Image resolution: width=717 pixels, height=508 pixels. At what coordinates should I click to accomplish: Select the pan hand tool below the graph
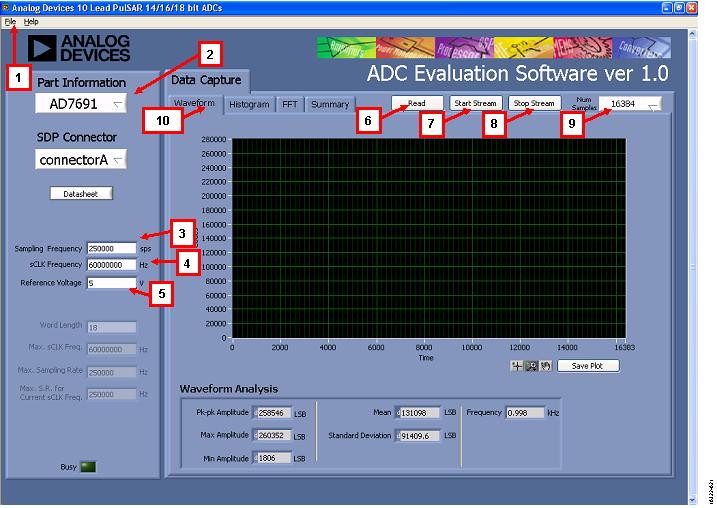(546, 366)
